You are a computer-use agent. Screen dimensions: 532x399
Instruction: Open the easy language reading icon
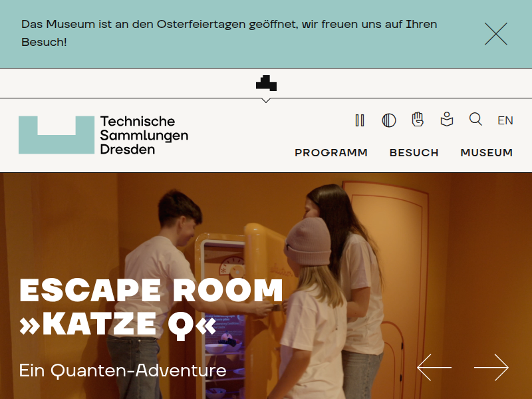coord(447,120)
